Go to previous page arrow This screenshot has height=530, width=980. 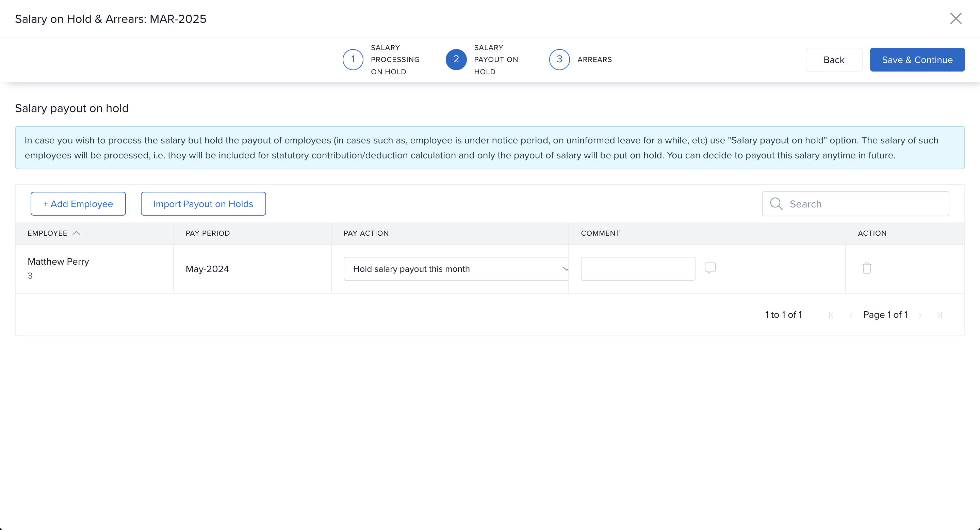click(851, 315)
